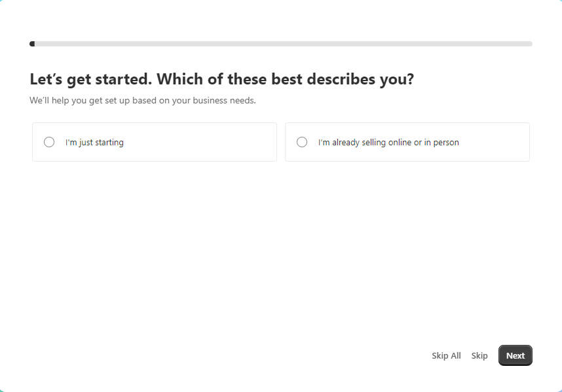This screenshot has width=562, height=392.
Task: Select the "I'm just starting" radio button
Action: pos(49,142)
